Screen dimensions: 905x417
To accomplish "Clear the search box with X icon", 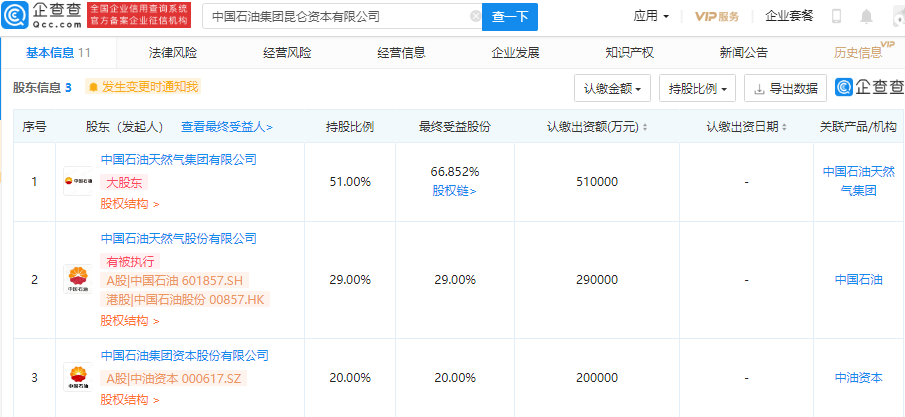I will [476, 17].
